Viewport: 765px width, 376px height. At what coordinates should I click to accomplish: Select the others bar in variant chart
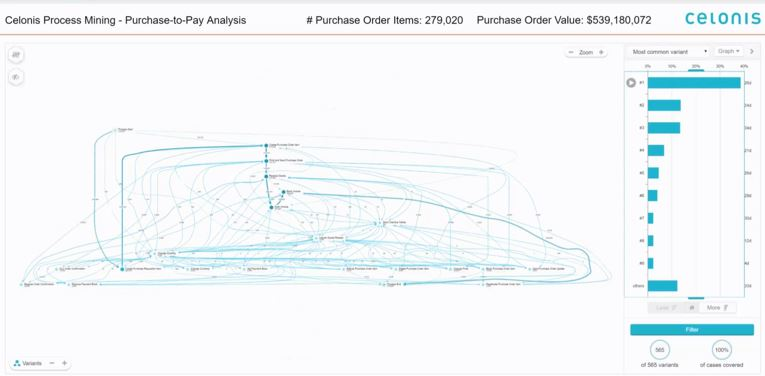click(x=663, y=286)
